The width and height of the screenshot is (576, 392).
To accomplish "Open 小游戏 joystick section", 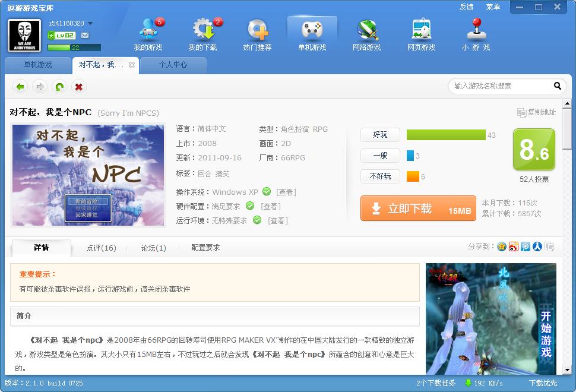I will click(476, 34).
